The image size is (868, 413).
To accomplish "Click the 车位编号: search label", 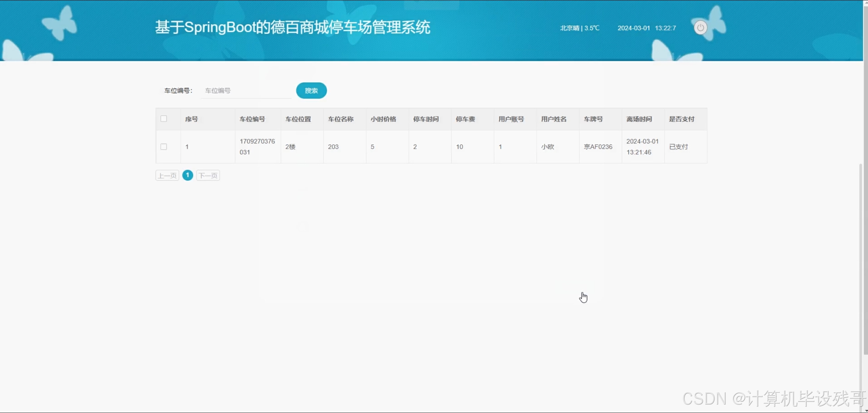I will tap(178, 90).
